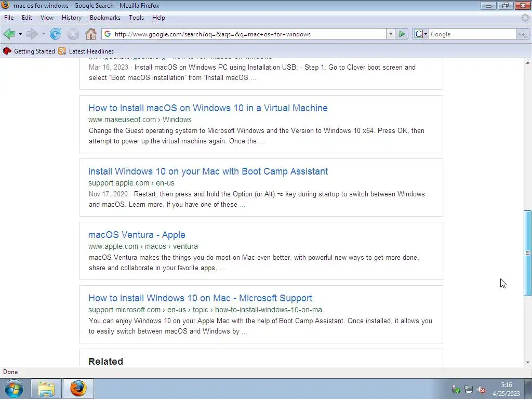This screenshot has width=532, height=399.
Task: Open the Forward history dropdown arrow
Action: coord(44,34)
